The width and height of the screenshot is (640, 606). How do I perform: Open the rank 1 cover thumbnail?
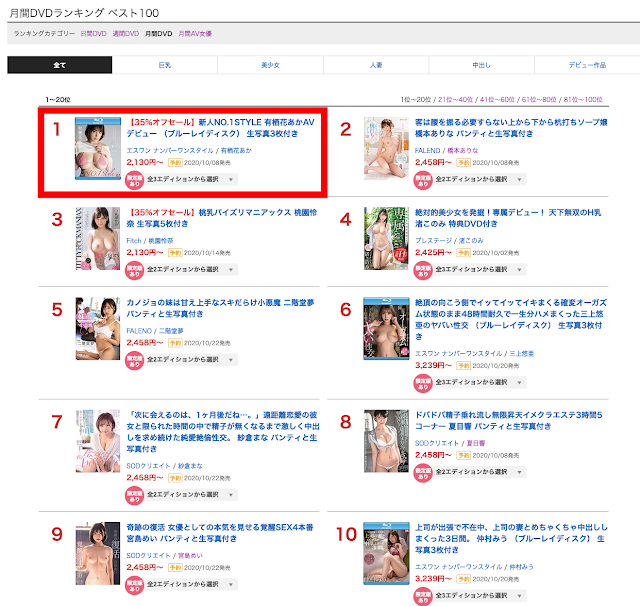98,149
